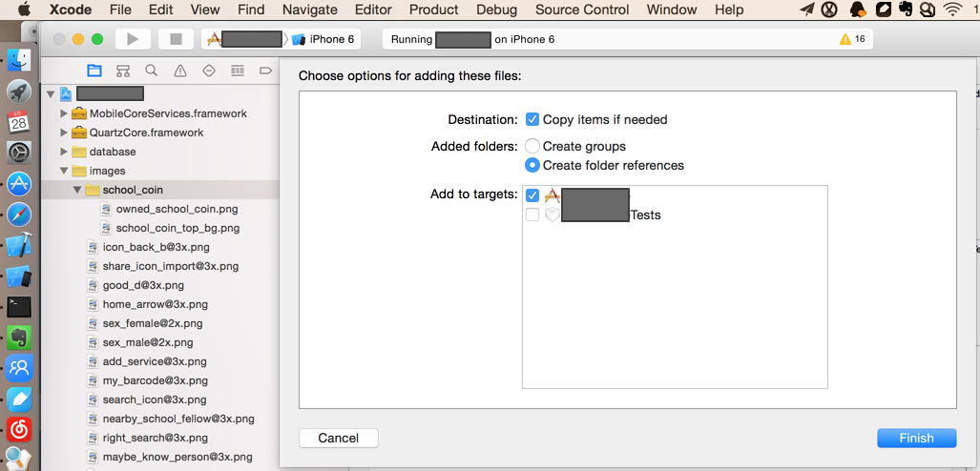The height and width of the screenshot is (471, 980).
Task: Select owned_school_coin.png in the navigator
Action: (177, 209)
